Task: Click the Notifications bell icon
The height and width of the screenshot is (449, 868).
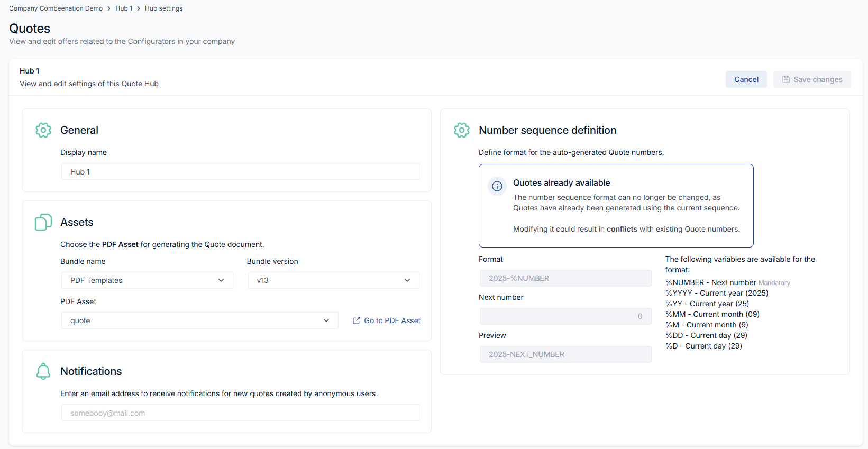Action: [43, 371]
